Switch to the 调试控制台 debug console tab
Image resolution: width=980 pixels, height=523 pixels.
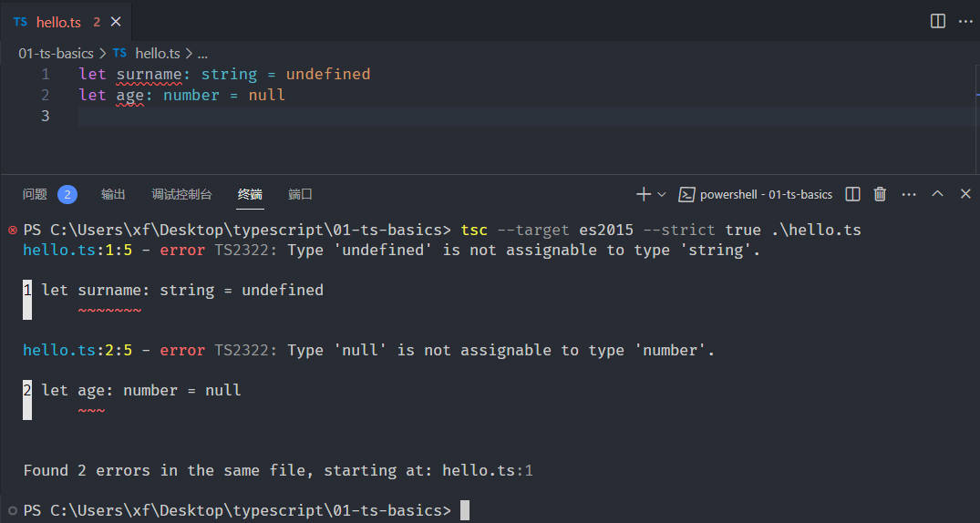pos(182,194)
